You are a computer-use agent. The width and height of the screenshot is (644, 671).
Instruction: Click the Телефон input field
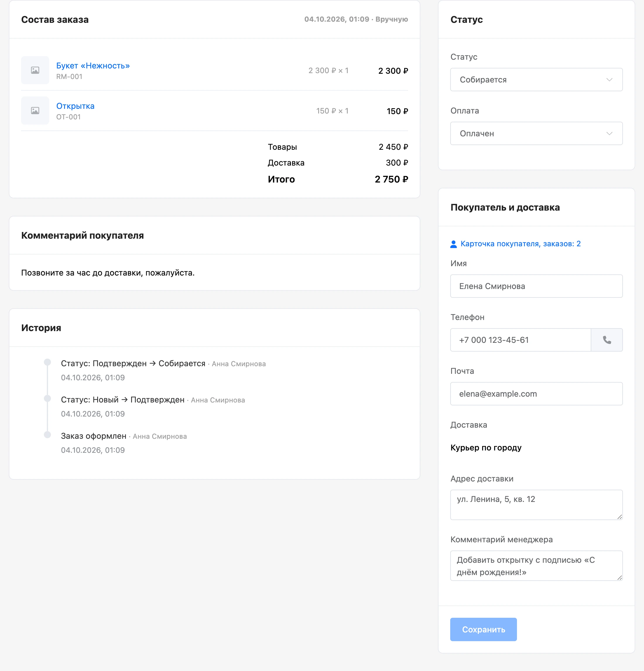[x=521, y=340]
